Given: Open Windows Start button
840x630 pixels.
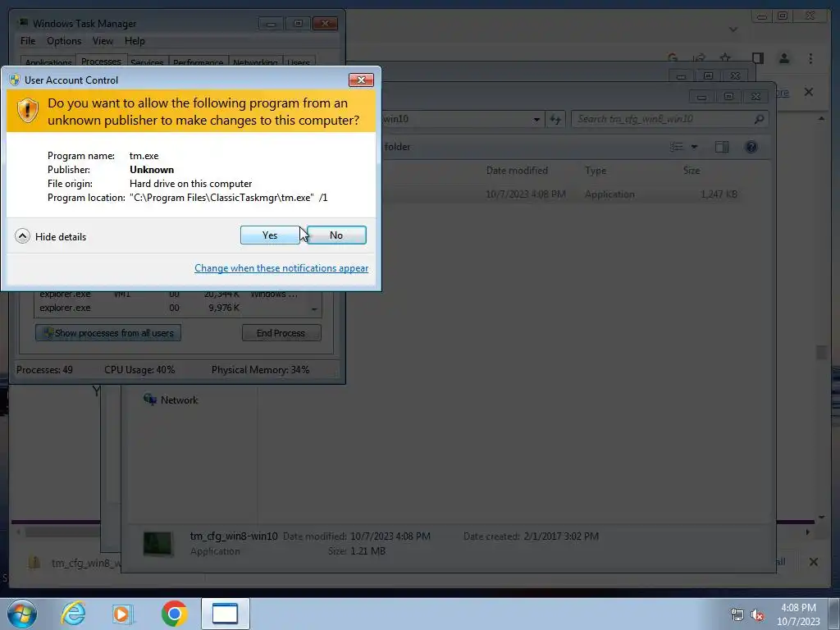Looking at the screenshot, I should pyautogui.click(x=22, y=614).
